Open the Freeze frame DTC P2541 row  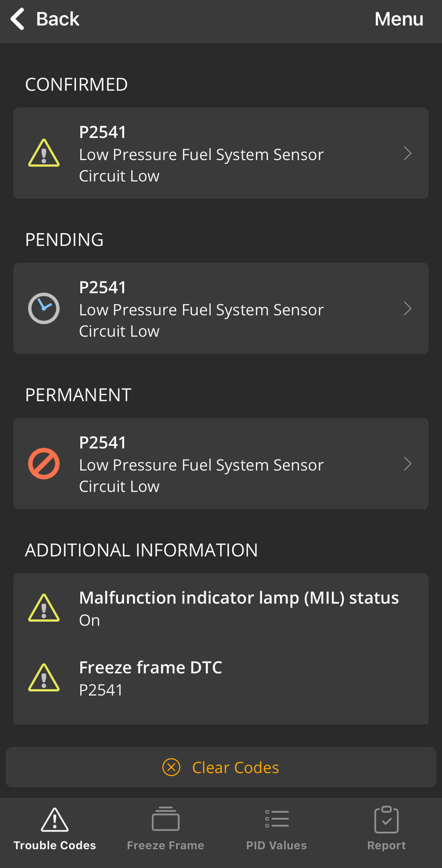tap(221, 678)
